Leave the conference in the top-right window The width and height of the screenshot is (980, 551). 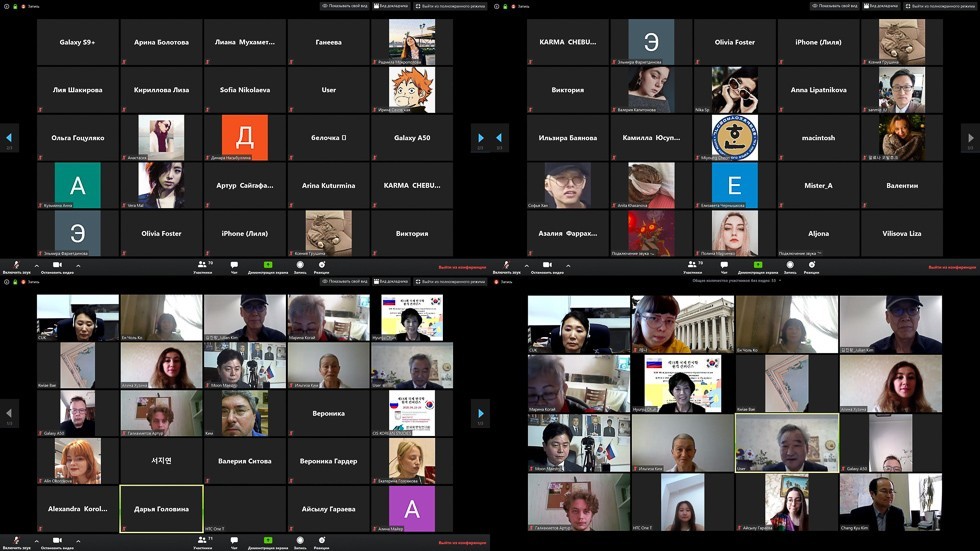coord(952,268)
